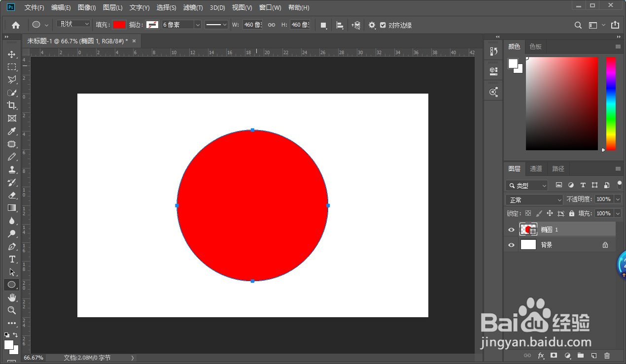Select the Move tool
This screenshot has width=626, height=364.
click(12, 54)
